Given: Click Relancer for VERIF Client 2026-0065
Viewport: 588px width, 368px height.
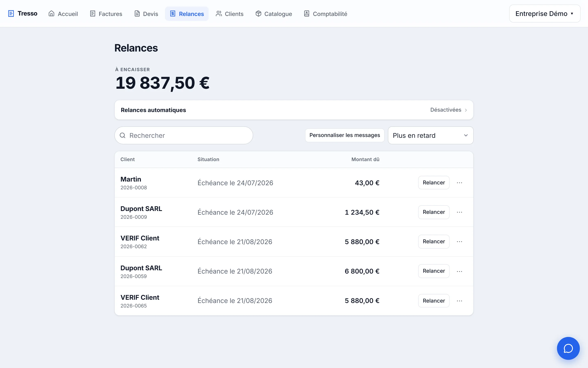Looking at the screenshot, I should (x=434, y=301).
